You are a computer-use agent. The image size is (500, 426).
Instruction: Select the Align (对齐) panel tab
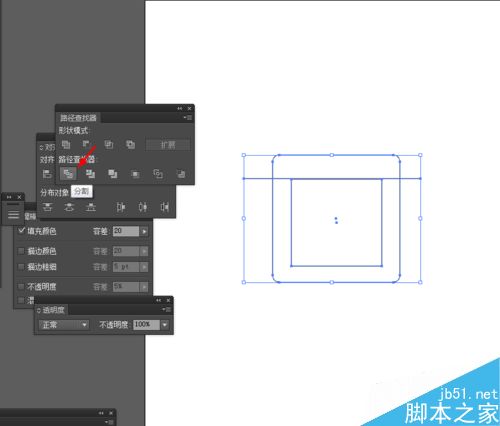click(x=47, y=147)
